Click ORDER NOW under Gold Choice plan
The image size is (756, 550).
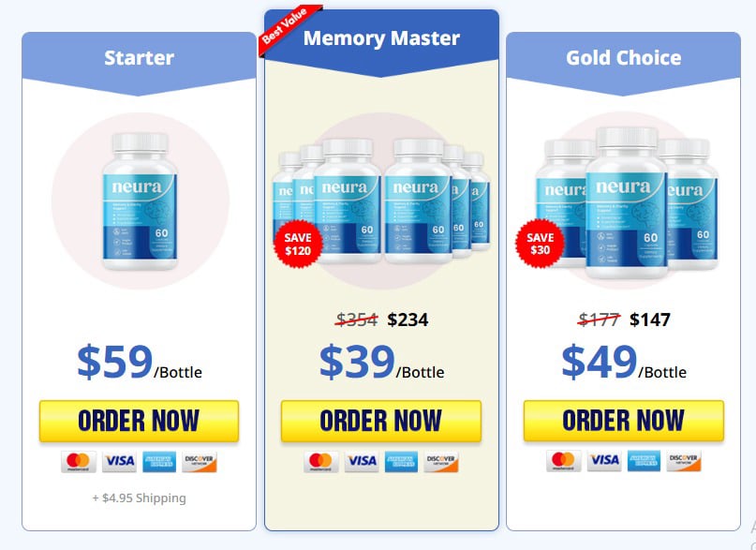(623, 421)
